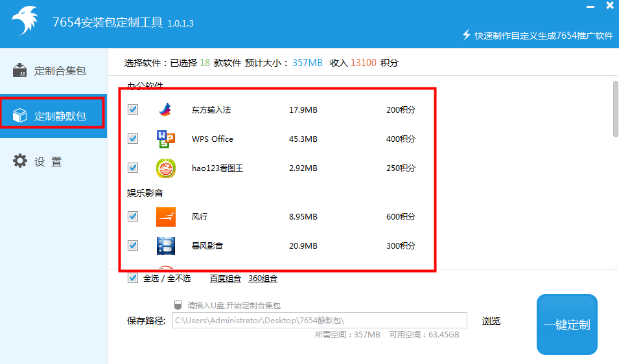This screenshot has width=619, height=364.
Task: Uncheck the 风行 checkbox
Action: pyautogui.click(x=133, y=216)
